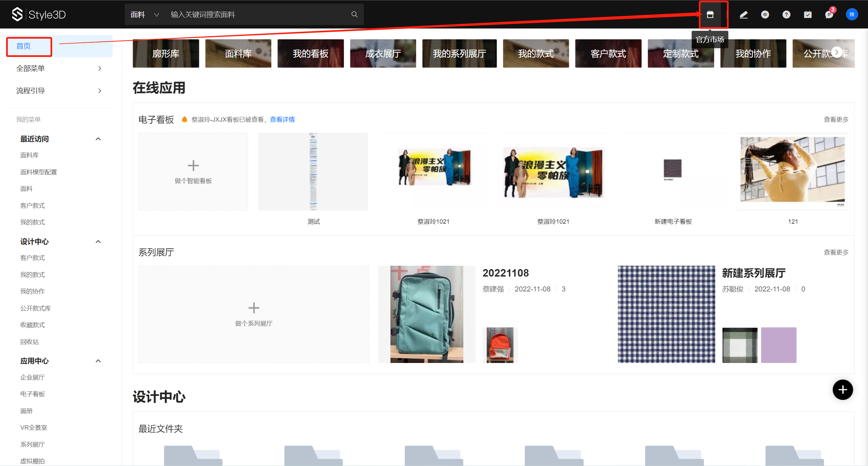Open the 新建电子看板 thumbnail
This screenshot has width=868, height=466.
click(x=673, y=171)
